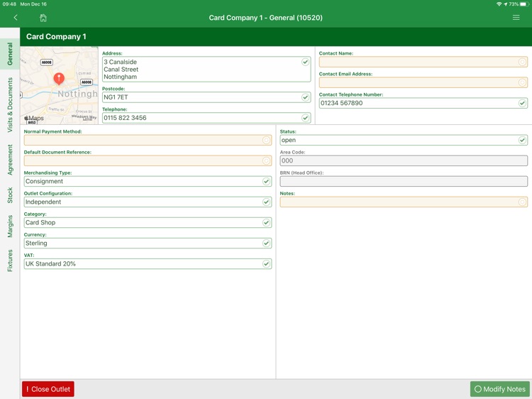Open the Fixtures tab
The image size is (532, 399).
[10, 261]
